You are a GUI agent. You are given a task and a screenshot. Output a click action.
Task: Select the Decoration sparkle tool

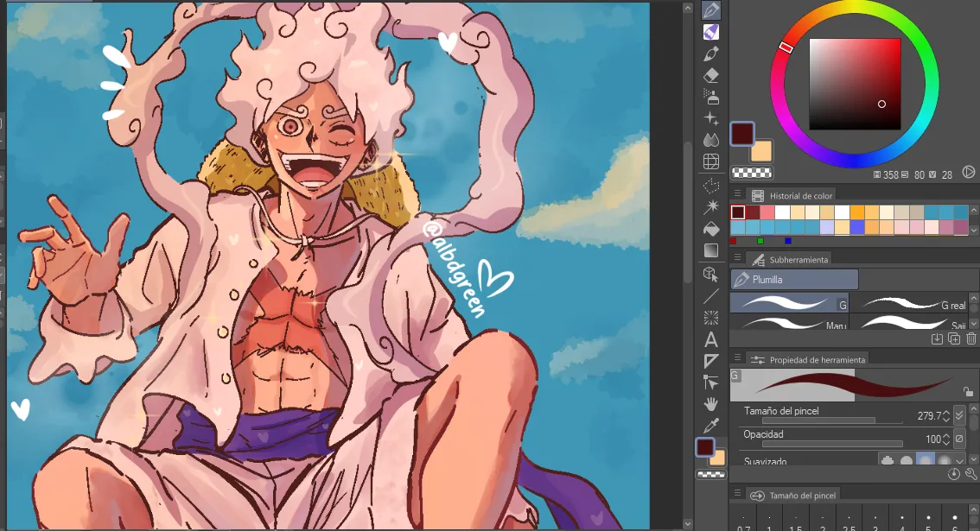710,118
